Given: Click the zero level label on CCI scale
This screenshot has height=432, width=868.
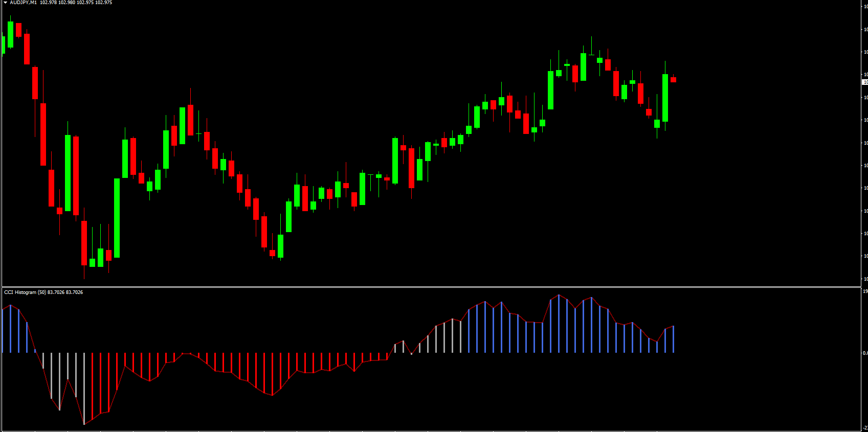Looking at the screenshot, I should click(865, 353).
